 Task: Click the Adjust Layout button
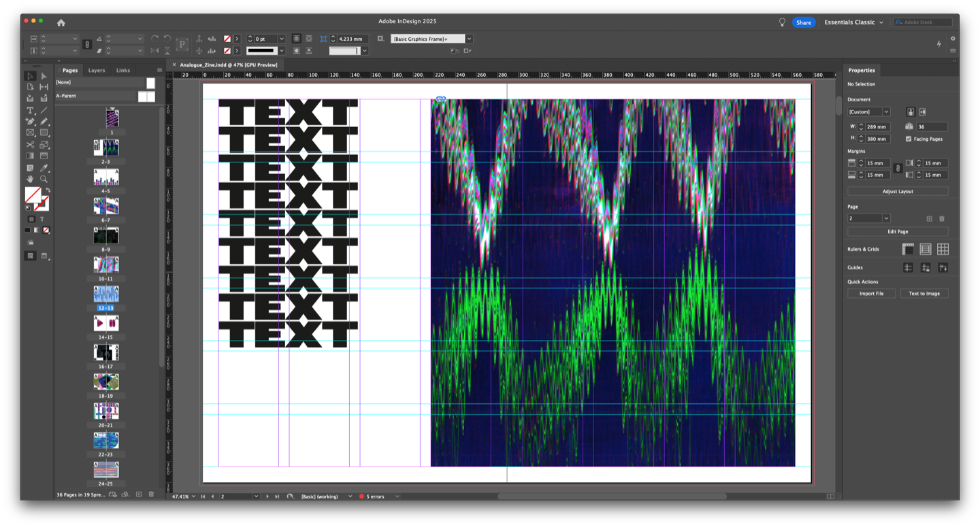[x=897, y=192]
